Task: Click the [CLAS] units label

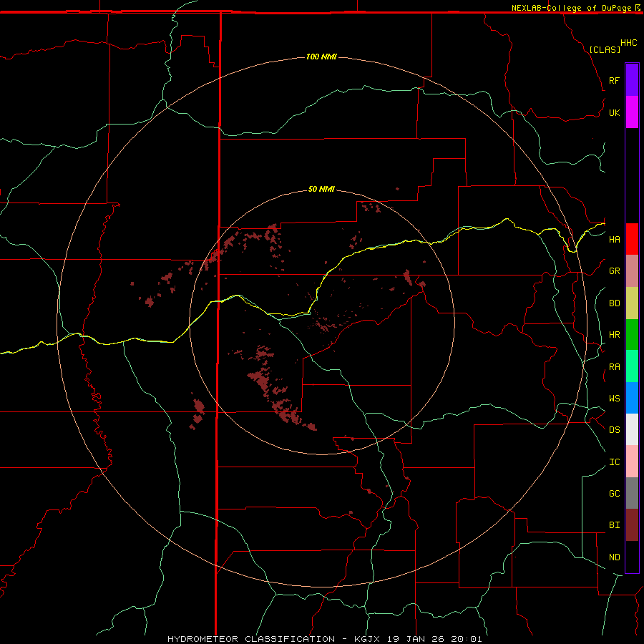Action: [x=605, y=49]
